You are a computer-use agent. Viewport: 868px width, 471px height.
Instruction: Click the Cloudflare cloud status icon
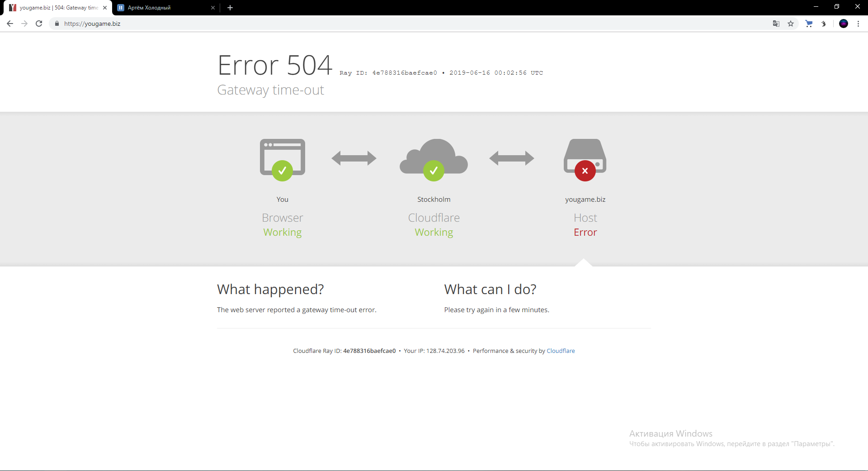coord(434,160)
